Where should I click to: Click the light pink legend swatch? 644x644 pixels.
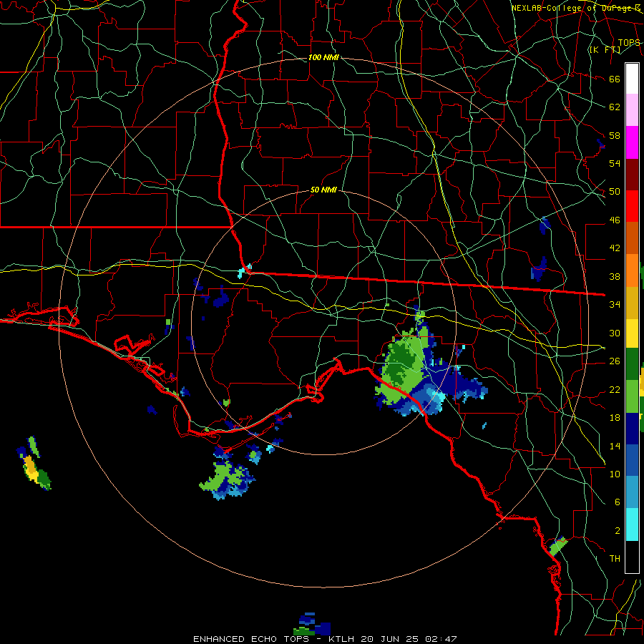coord(632,109)
